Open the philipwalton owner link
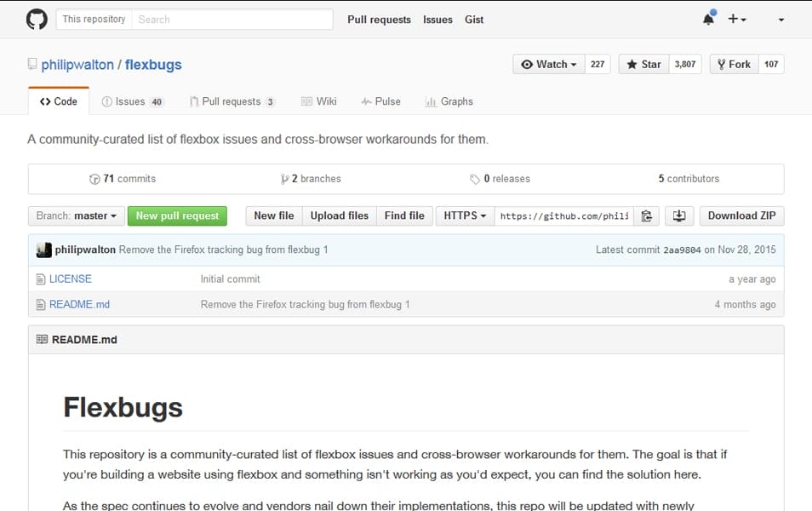812x511 pixels. [x=77, y=65]
